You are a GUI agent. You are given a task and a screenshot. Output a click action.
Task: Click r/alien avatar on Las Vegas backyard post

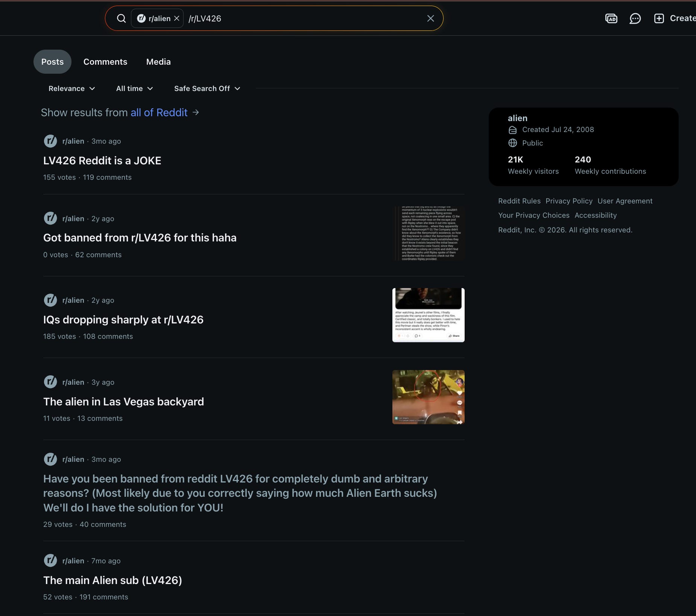tap(50, 382)
